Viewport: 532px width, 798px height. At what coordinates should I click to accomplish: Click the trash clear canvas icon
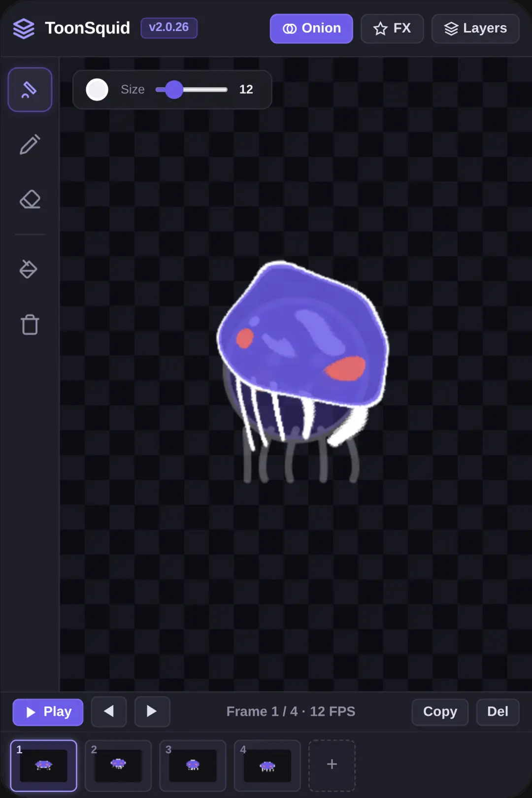point(30,324)
